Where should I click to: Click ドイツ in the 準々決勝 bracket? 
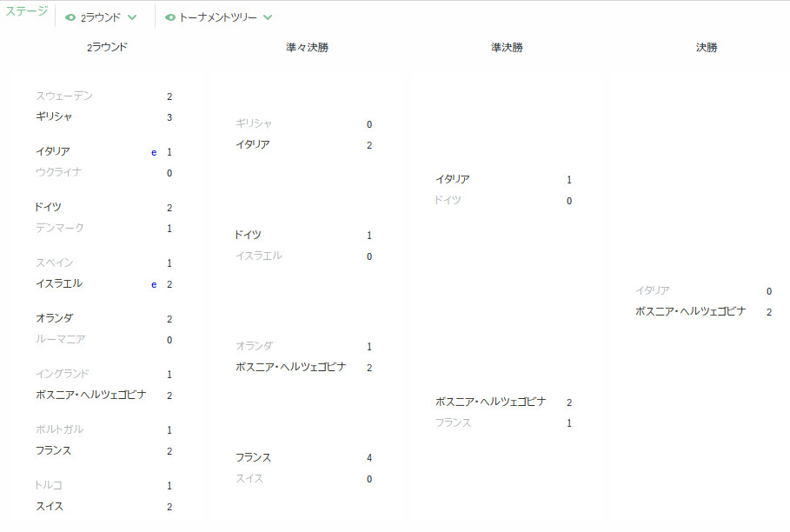coord(248,235)
